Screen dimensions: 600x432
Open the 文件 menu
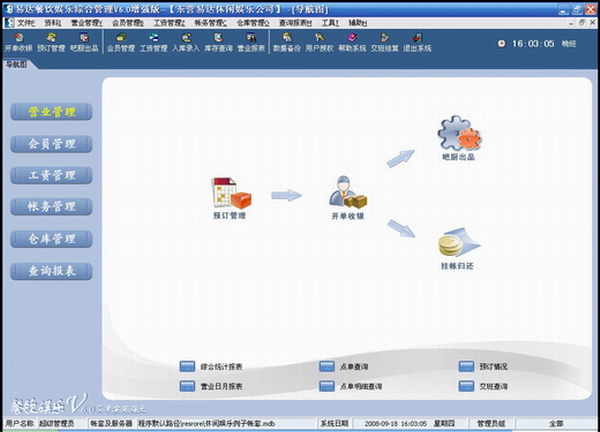[22, 22]
